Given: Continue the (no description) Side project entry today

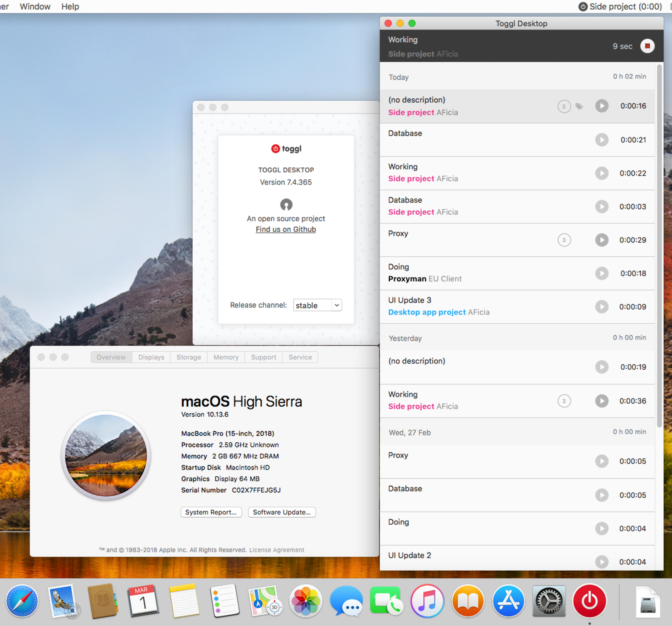Looking at the screenshot, I should tap(602, 106).
